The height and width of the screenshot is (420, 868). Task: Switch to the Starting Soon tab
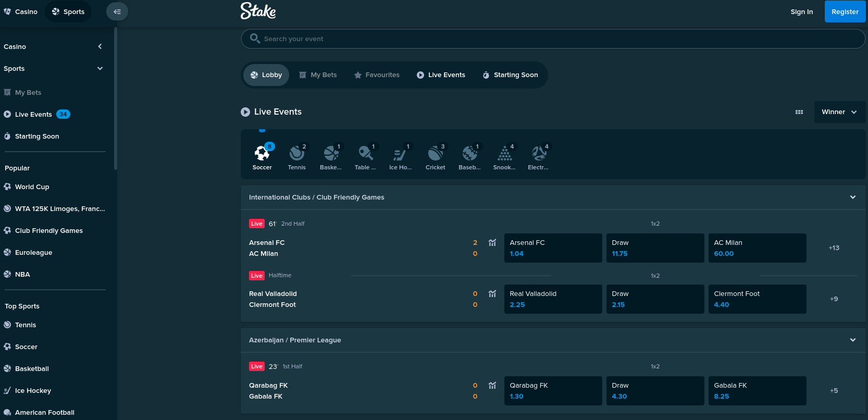(511, 75)
